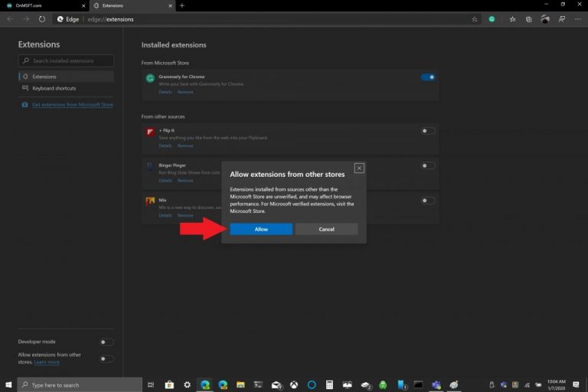Open Edge Settings and more menu
Viewport: 588px width, 392px height.
pos(577,19)
